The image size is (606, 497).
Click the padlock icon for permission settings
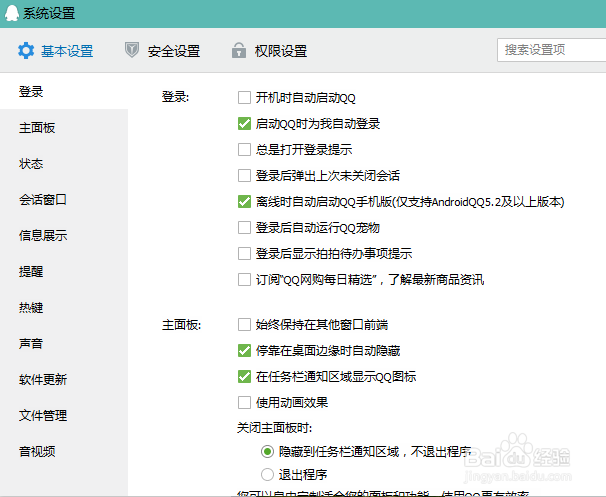[239, 50]
